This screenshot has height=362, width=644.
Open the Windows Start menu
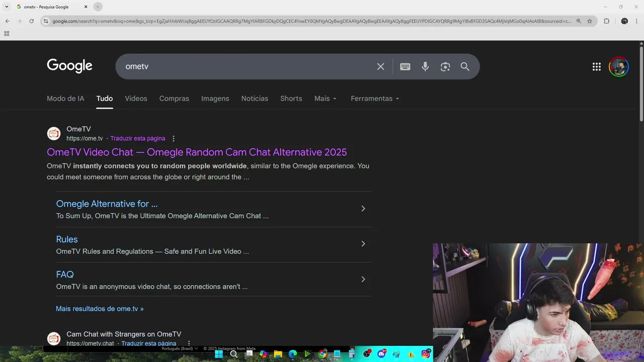[219, 354]
